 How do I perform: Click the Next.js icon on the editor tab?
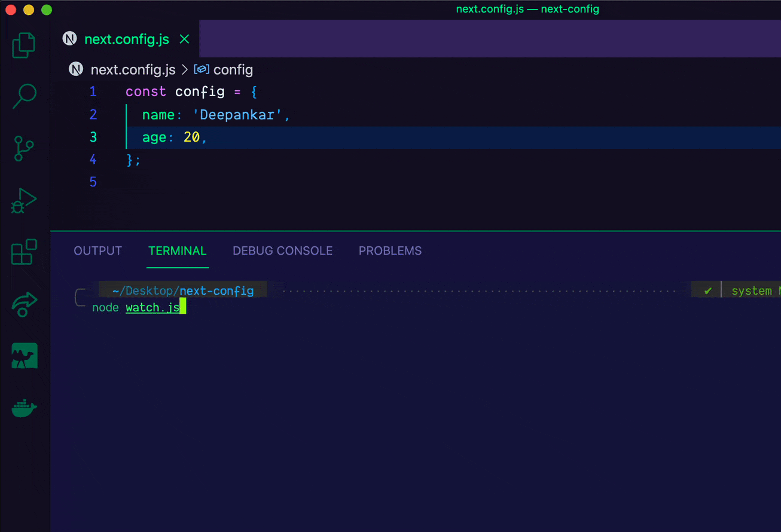[x=69, y=38]
